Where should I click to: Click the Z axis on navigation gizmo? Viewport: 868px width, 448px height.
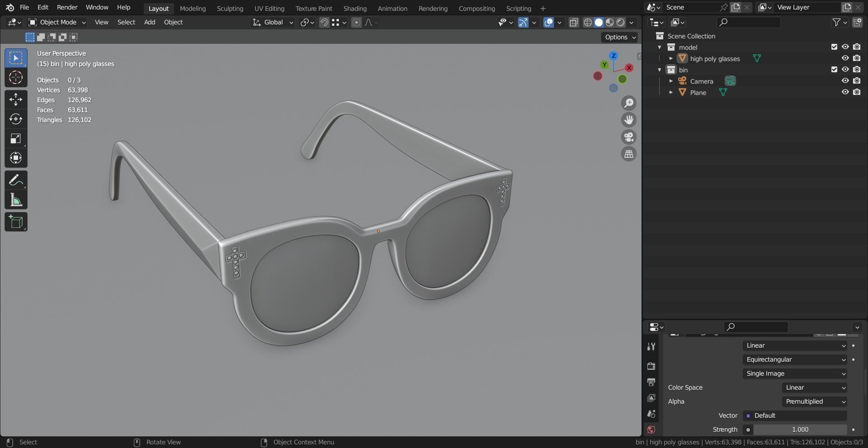[x=613, y=56]
